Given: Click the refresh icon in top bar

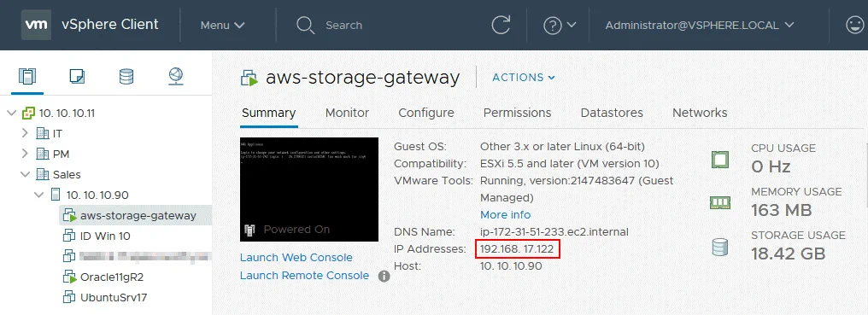Looking at the screenshot, I should 501,25.
